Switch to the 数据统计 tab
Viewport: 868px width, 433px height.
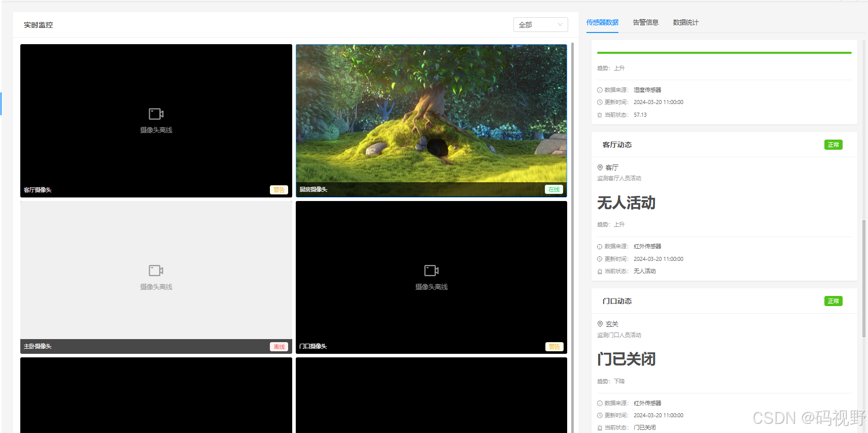tap(685, 22)
